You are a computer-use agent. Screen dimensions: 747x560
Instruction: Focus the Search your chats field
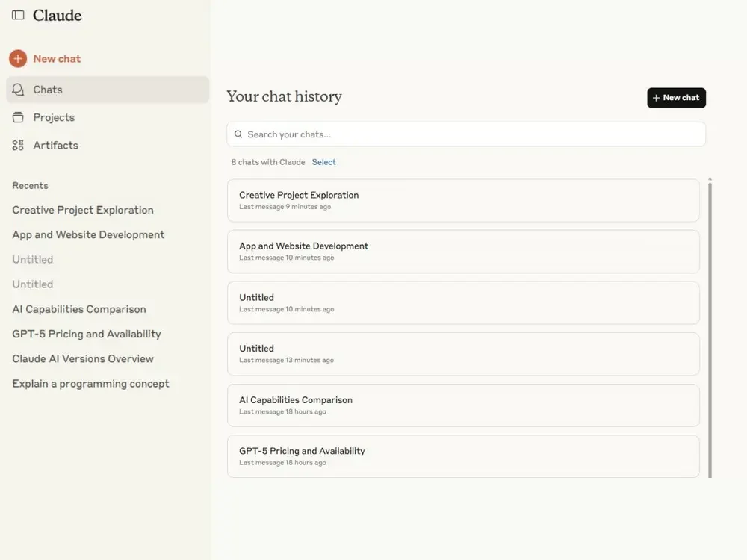[466, 134]
